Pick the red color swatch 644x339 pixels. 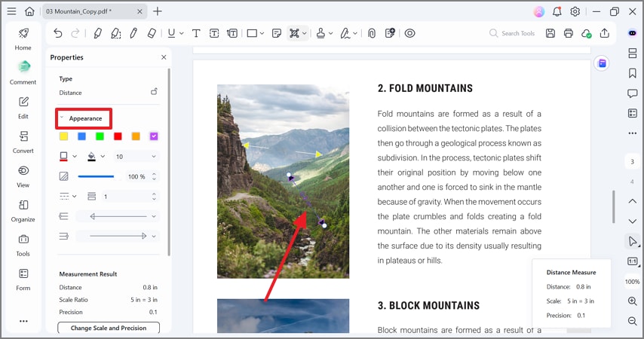118,136
